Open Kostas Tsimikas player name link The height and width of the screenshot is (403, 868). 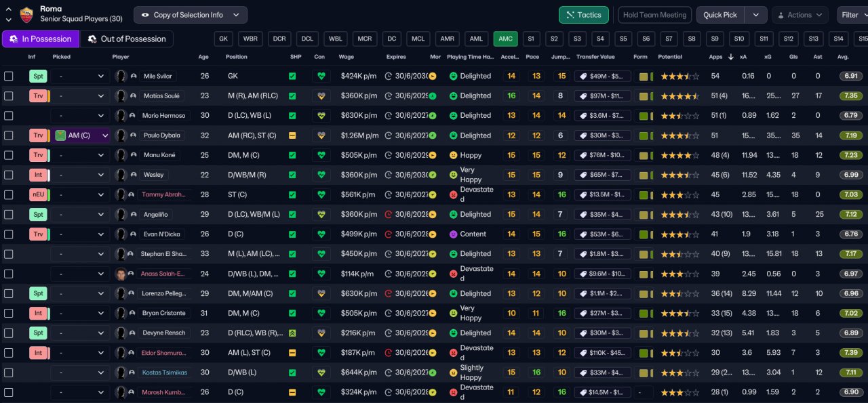click(x=165, y=373)
